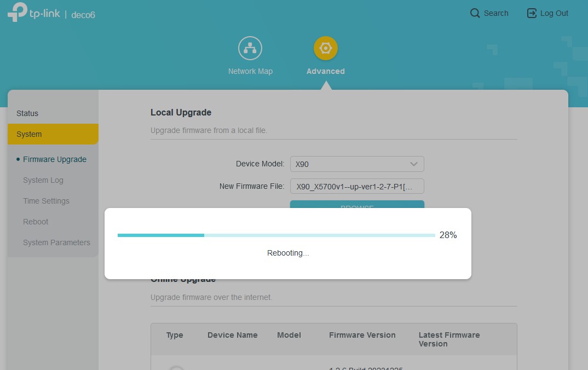Click the Log Out arrow icon
The height and width of the screenshot is (370, 588).
(532, 13)
